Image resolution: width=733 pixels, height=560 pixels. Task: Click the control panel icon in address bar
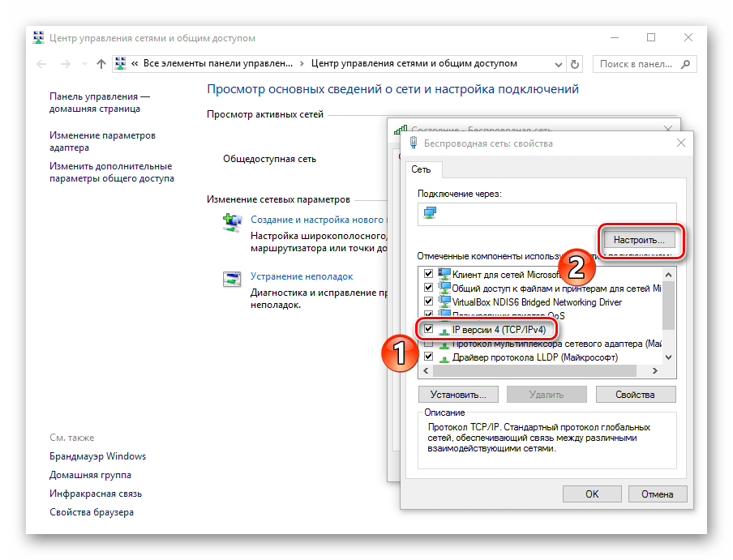[x=121, y=63]
